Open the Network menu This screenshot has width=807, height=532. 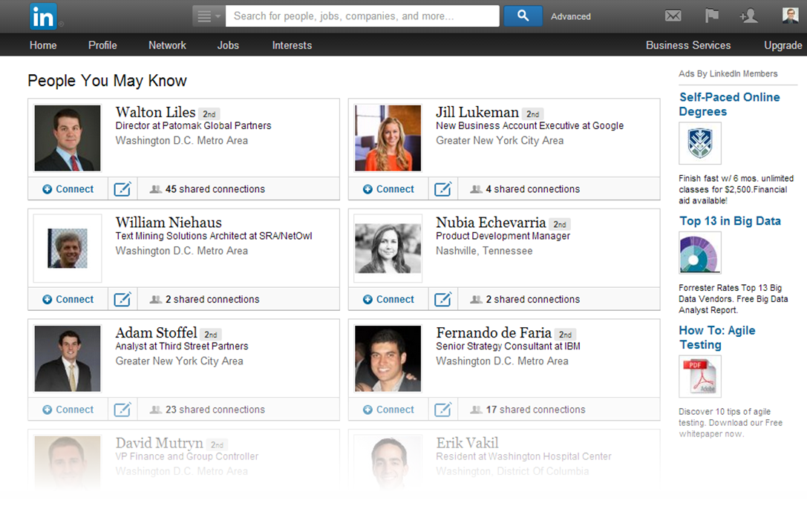(x=167, y=45)
